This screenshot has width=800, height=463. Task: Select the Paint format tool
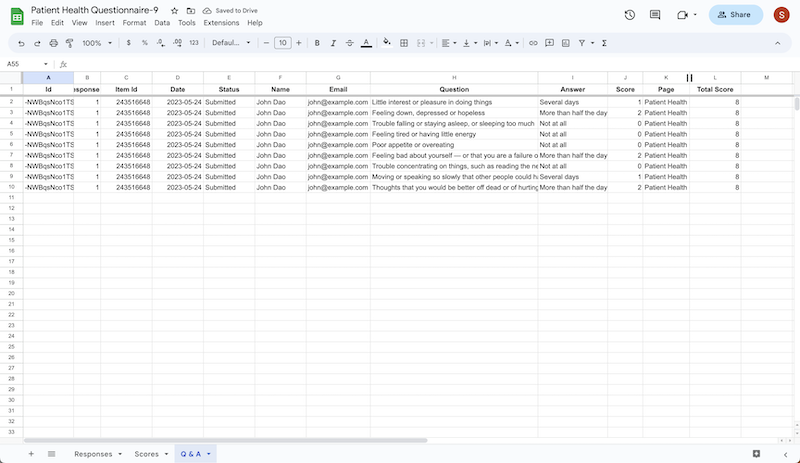point(69,43)
